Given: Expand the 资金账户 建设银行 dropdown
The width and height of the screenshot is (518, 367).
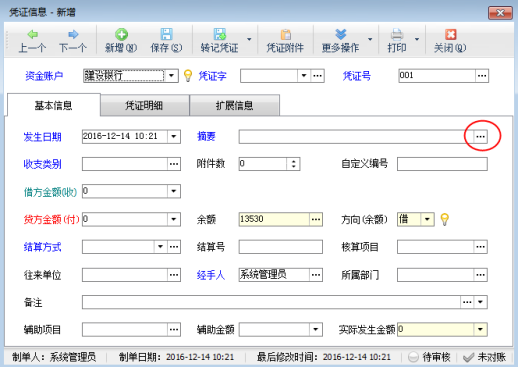Looking at the screenshot, I should 171,76.
